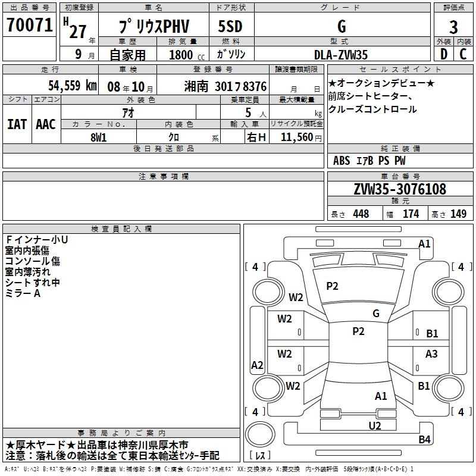Image resolution: width=476 pixels, height=476 pixels.
Task: Select the exterior grade D cell
Action: click(x=443, y=54)
